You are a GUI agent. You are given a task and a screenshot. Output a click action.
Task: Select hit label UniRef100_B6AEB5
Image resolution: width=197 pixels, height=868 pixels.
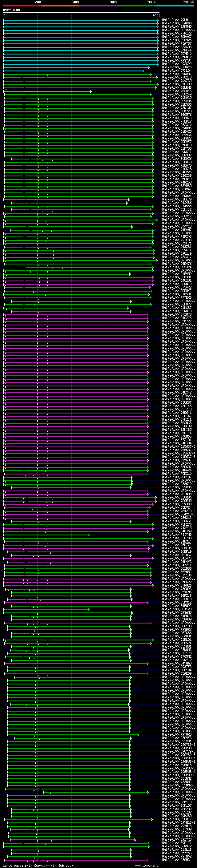(177, 548)
